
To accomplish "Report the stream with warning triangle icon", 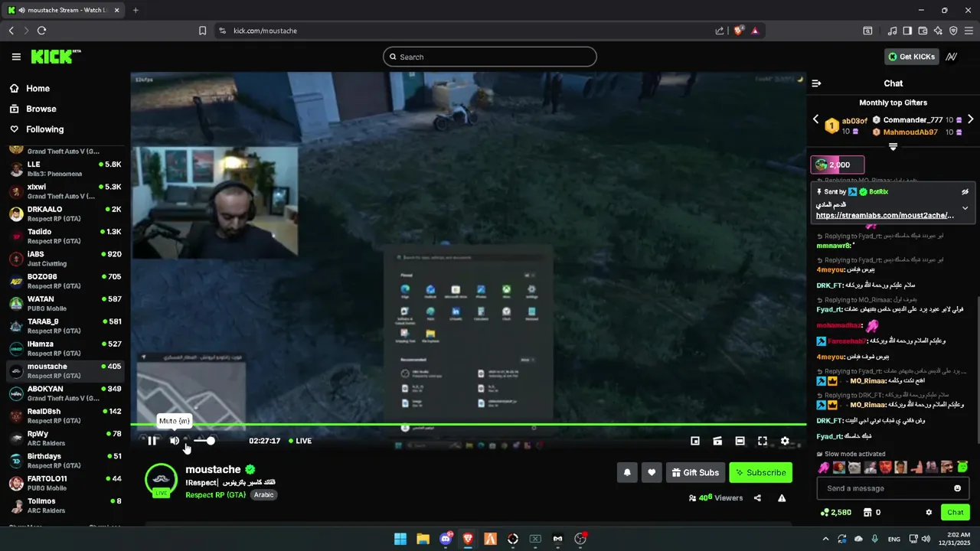I will 782,498.
